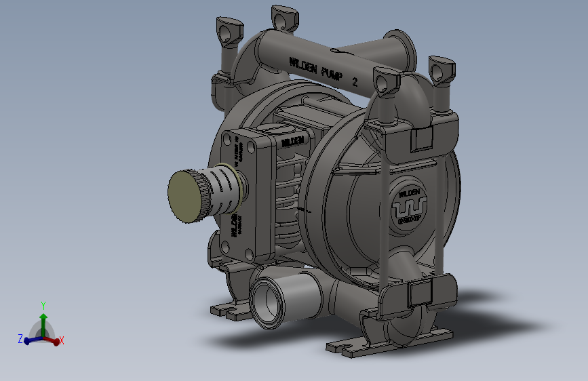
Task: Select the bottom inlet port opening
Action: click(x=267, y=304)
